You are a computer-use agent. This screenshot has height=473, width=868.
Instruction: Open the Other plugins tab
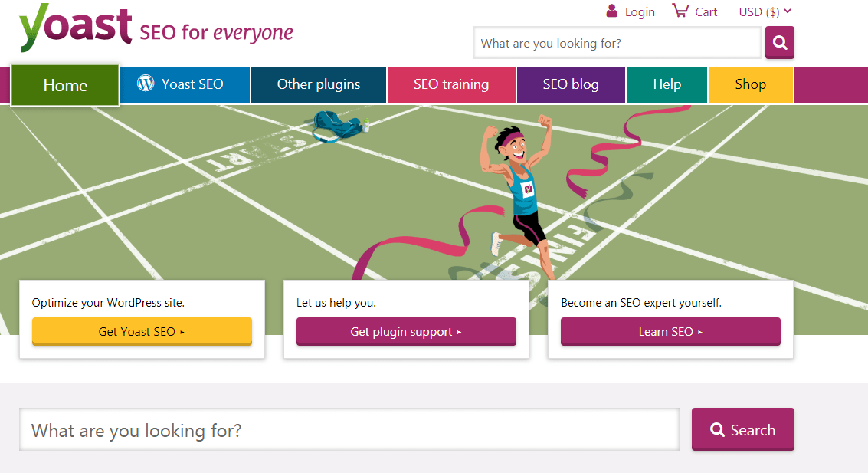pyautogui.click(x=318, y=85)
